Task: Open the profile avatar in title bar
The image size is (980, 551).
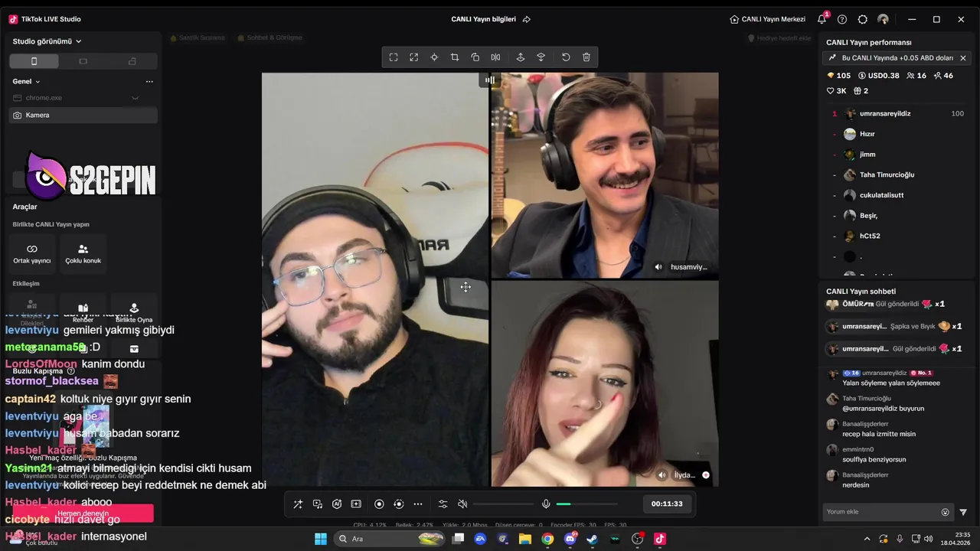Action: [884, 19]
